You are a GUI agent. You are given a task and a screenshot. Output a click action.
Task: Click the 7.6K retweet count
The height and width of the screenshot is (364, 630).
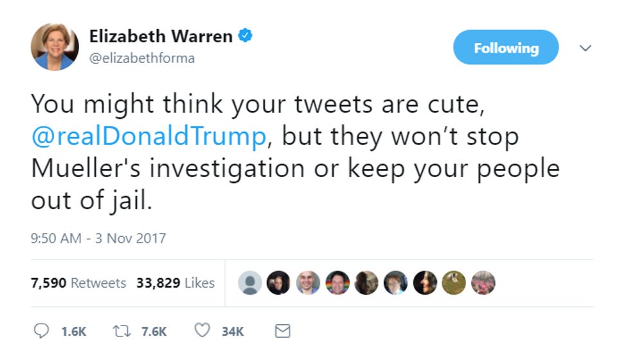(x=154, y=331)
